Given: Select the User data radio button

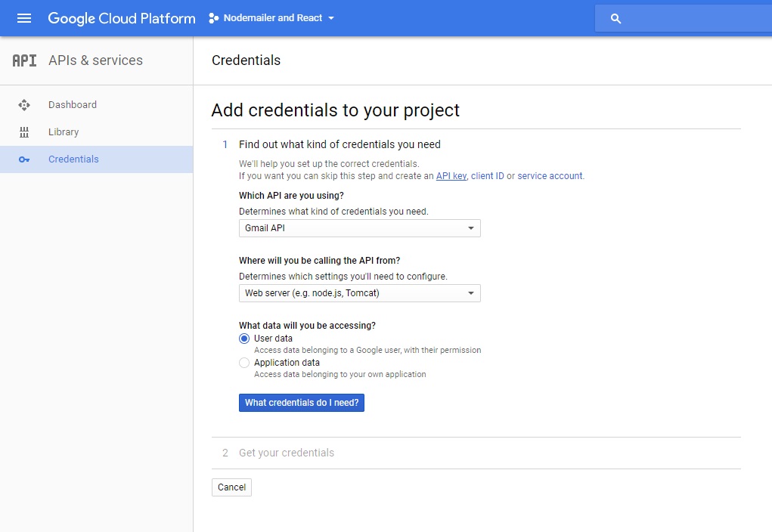Looking at the screenshot, I should (x=244, y=339).
